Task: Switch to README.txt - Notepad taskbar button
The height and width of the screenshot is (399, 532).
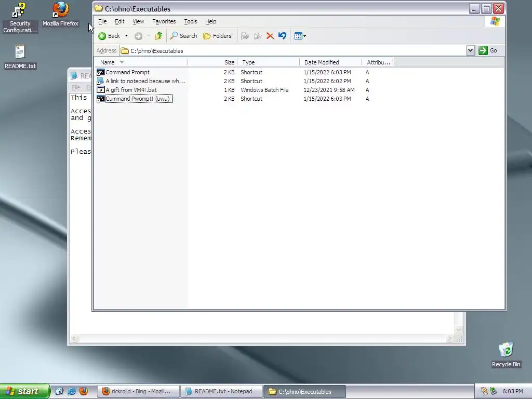Action: [x=221, y=391]
